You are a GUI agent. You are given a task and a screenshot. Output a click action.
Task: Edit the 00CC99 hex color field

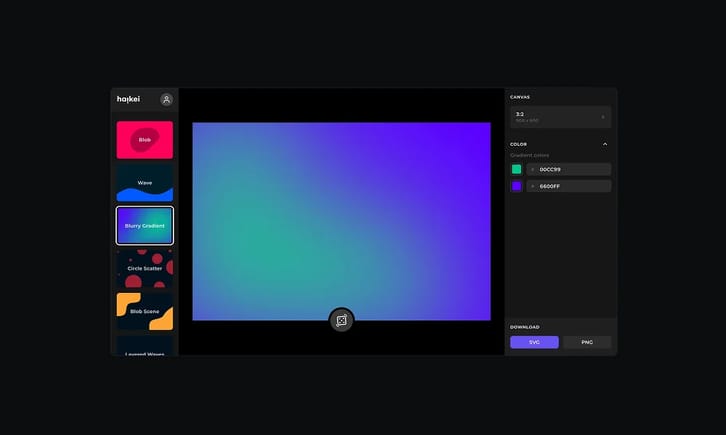pos(568,169)
